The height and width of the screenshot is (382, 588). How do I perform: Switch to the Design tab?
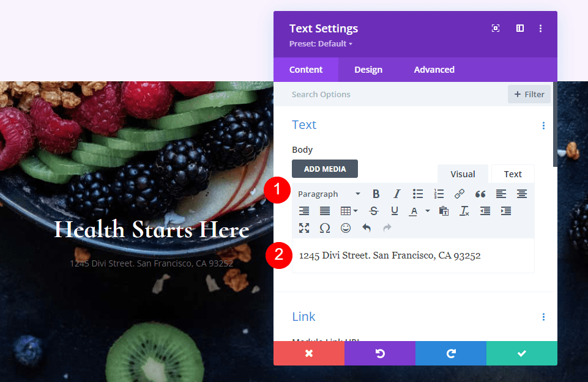[368, 69]
